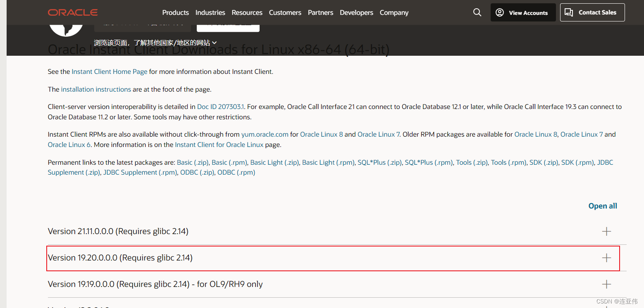The width and height of the screenshot is (644, 308).
Task: Expand the country/region website dropdown
Action: click(155, 43)
